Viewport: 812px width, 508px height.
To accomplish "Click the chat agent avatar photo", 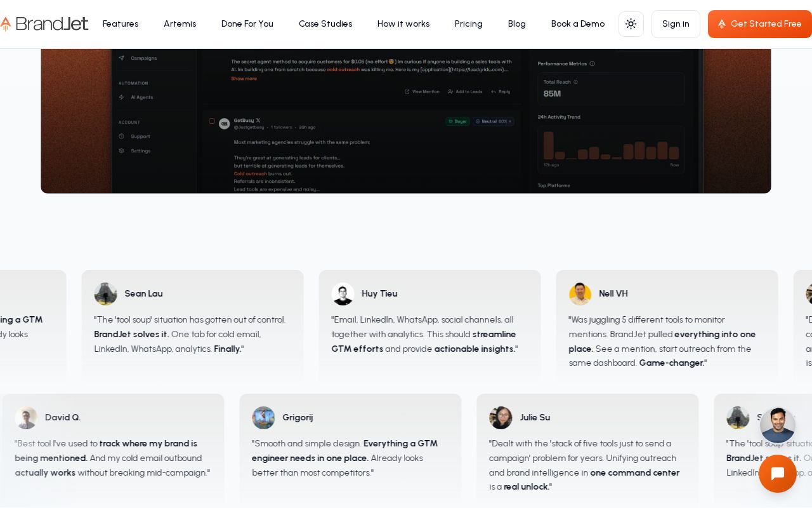I will tap(777, 425).
